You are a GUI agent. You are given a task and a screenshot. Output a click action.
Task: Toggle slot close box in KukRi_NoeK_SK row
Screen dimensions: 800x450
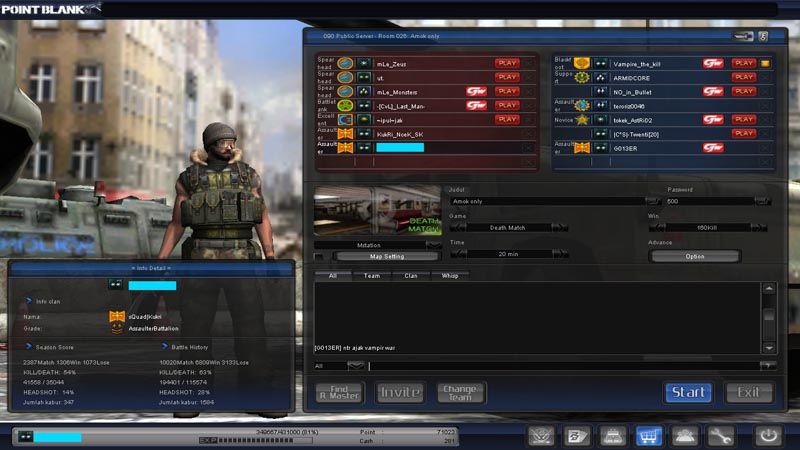click(x=529, y=134)
